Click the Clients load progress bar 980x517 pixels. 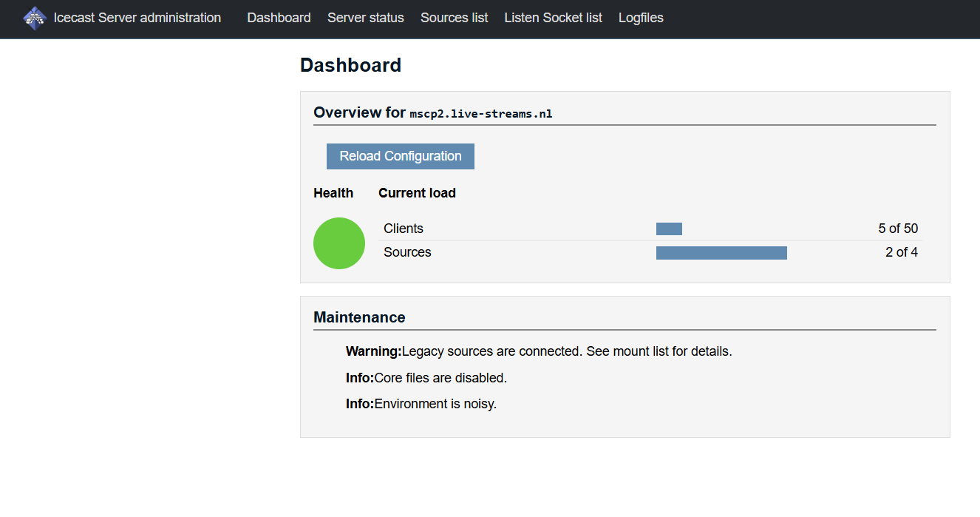668,229
